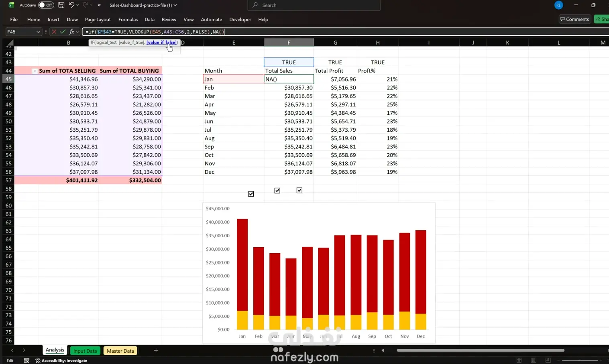Cancel the formula entry with the X icon

pyautogui.click(x=54, y=32)
